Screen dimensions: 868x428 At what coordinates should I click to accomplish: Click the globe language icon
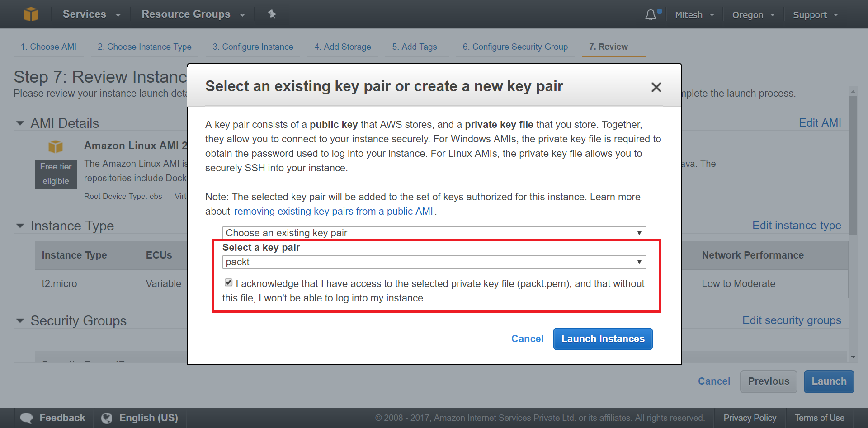coord(107,418)
